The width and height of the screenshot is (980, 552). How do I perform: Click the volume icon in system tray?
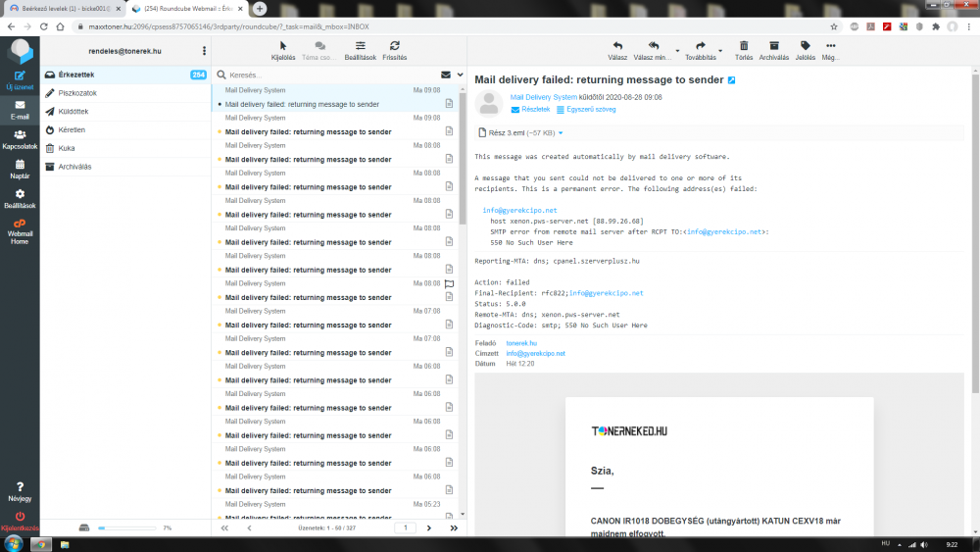click(924, 544)
